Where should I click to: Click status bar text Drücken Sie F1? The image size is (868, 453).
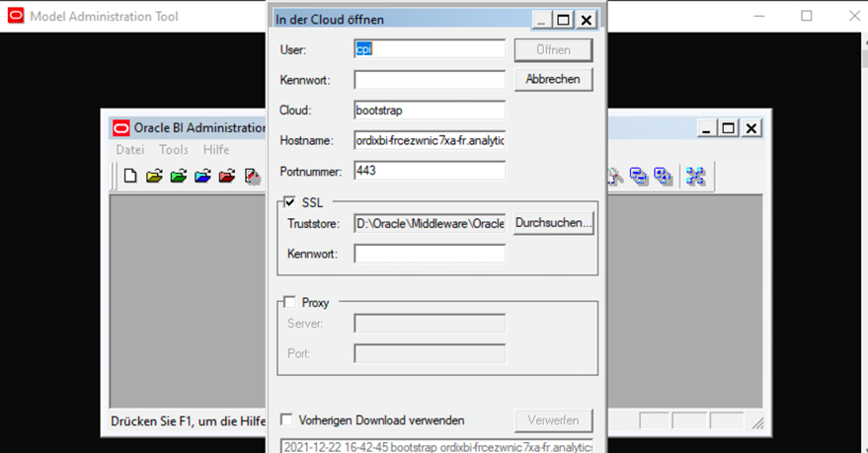[189, 420]
